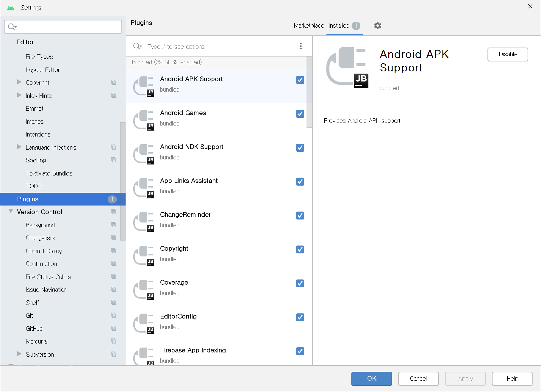The height and width of the screenshot is (392, 541).
Task: Open Issue Navigation settings
Action: tap(46, 290)
